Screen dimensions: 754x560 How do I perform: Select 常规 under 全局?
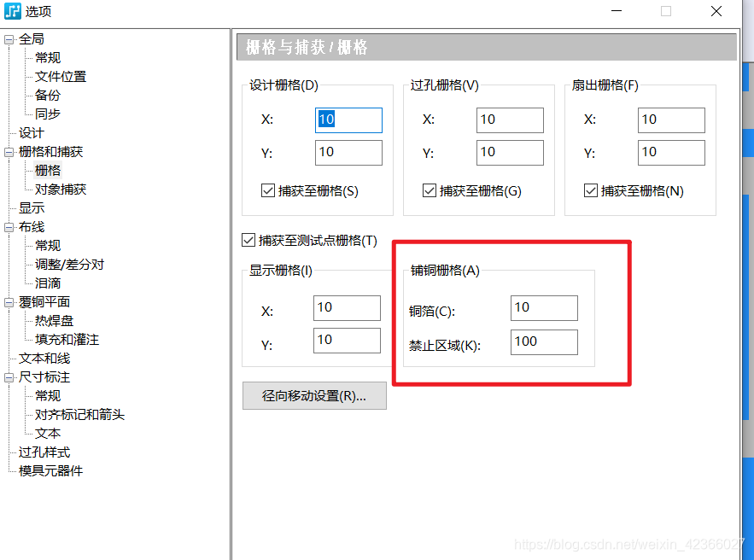click(x=48, y=58)
